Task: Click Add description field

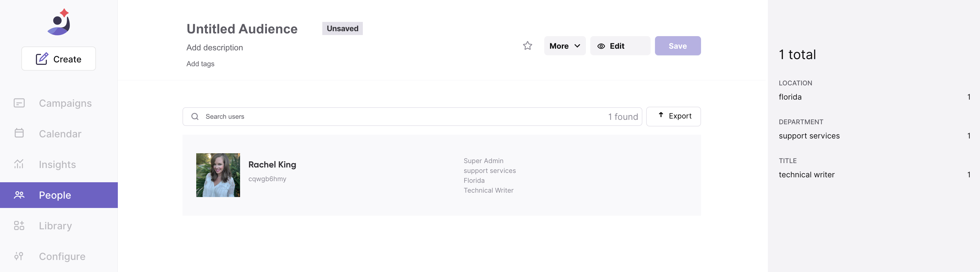Action: (215, 48)
